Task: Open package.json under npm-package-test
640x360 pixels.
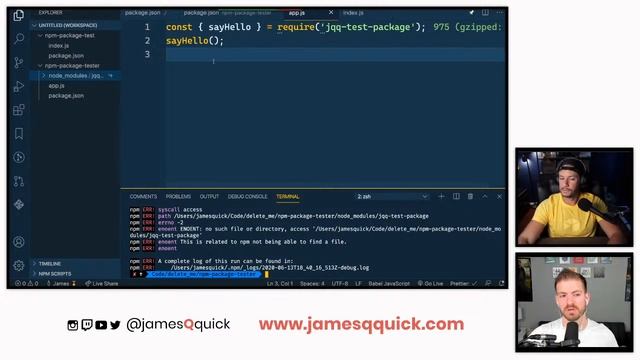Action: [x=66, y=56]
